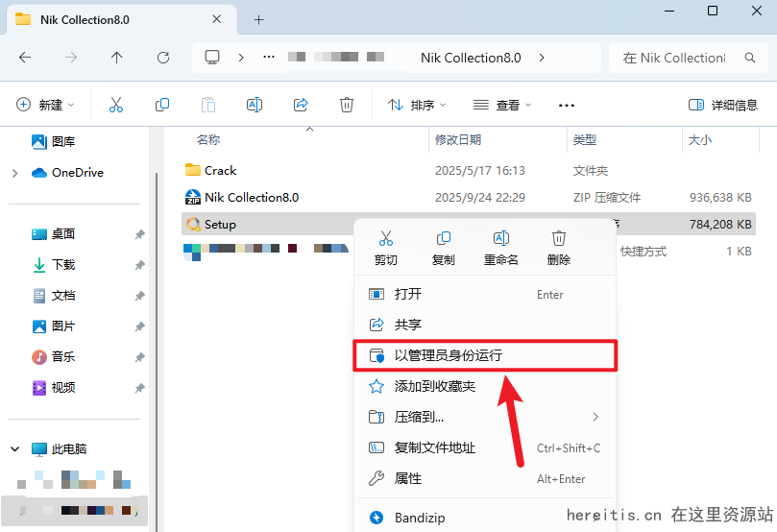Open the toolbar's three-dot more options
This screenshot has height=532, width=777.
coord(567,105)
